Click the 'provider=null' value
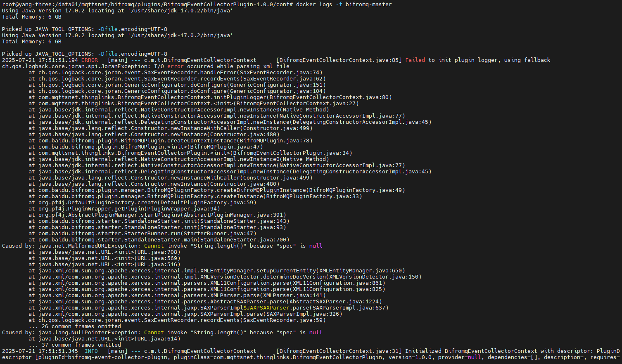The width and height of the screenshot is (622, 364). click(460, 357)
